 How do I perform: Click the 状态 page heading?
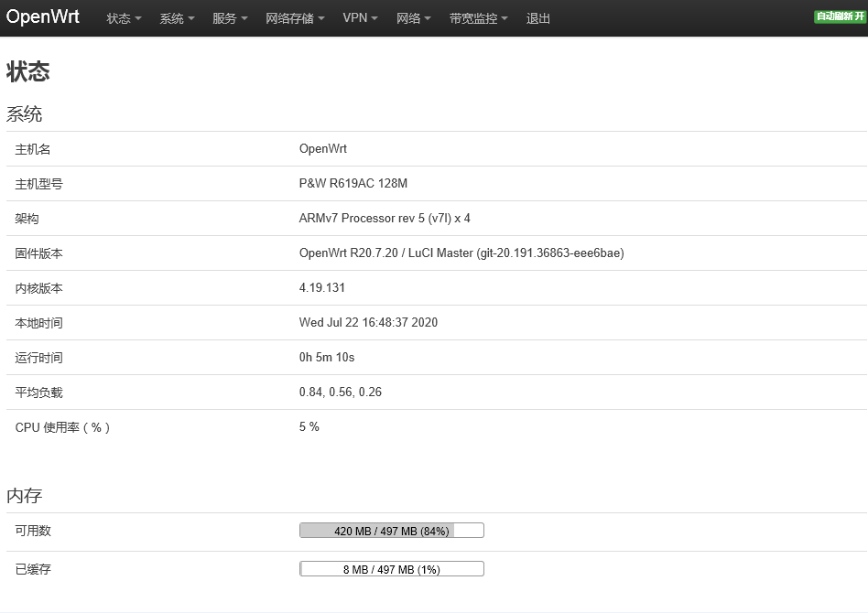[28, 71]
